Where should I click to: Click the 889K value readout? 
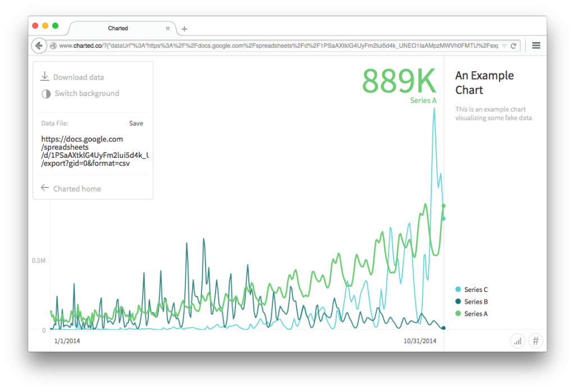[399, 81]
